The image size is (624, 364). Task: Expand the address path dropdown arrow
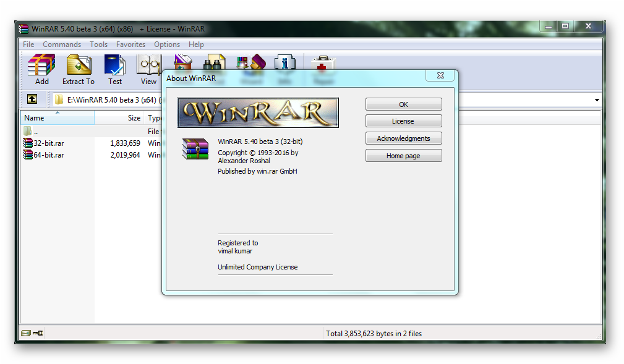click(x=597, y=99)
